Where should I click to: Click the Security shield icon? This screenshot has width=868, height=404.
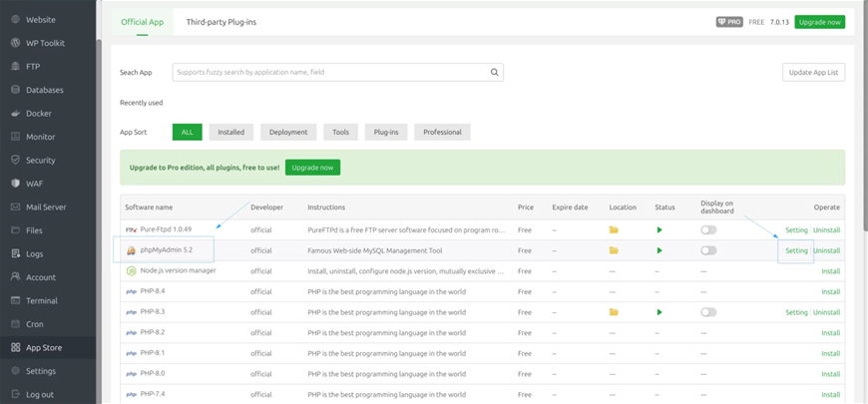pos(16,160)
